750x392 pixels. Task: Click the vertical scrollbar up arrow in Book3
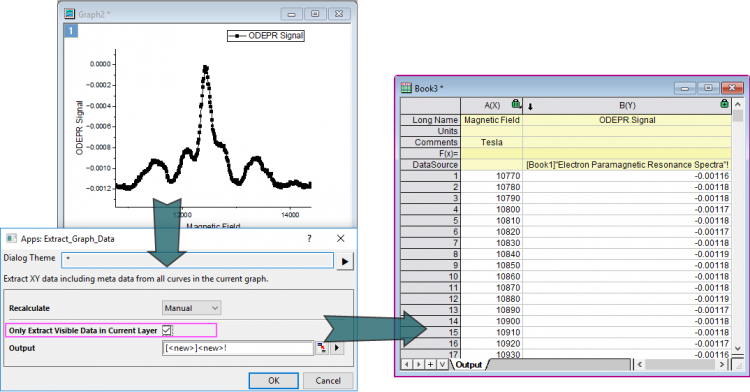(x=738, y=104)
